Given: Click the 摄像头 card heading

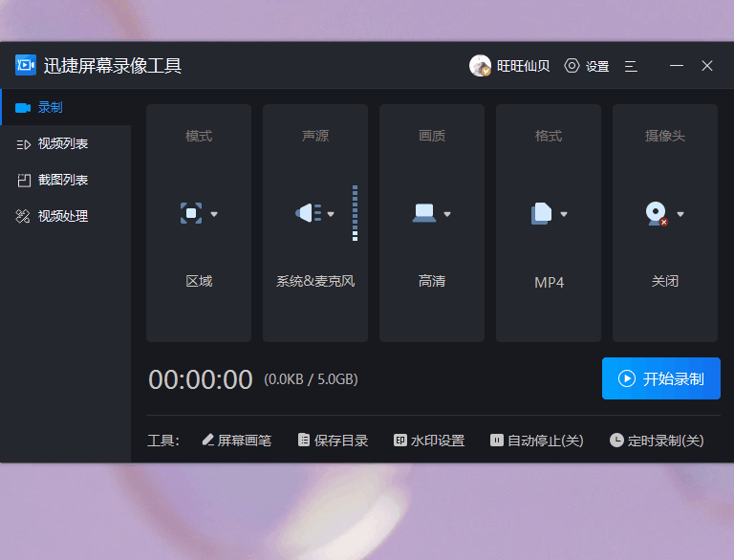Looking at the screenshot, I should 665,136.
